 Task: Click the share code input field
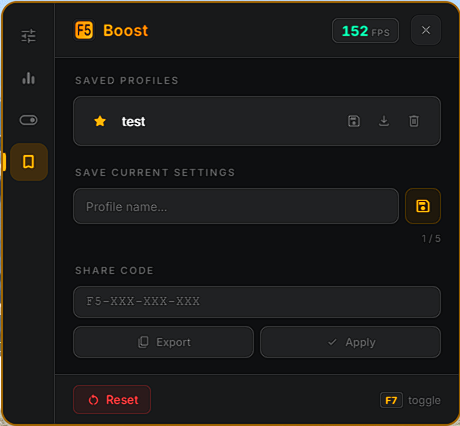(x=257, y=302)
